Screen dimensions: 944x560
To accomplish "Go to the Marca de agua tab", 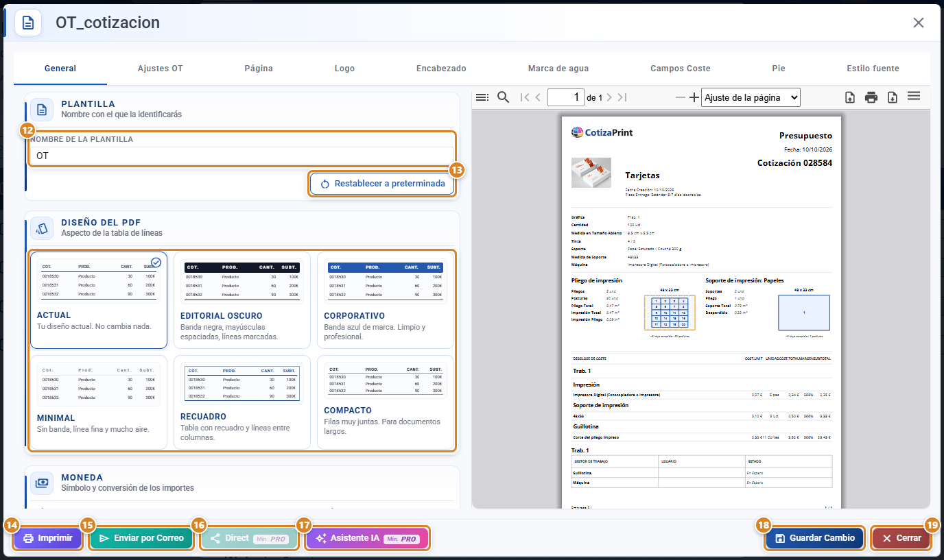I will coord(558,69).
